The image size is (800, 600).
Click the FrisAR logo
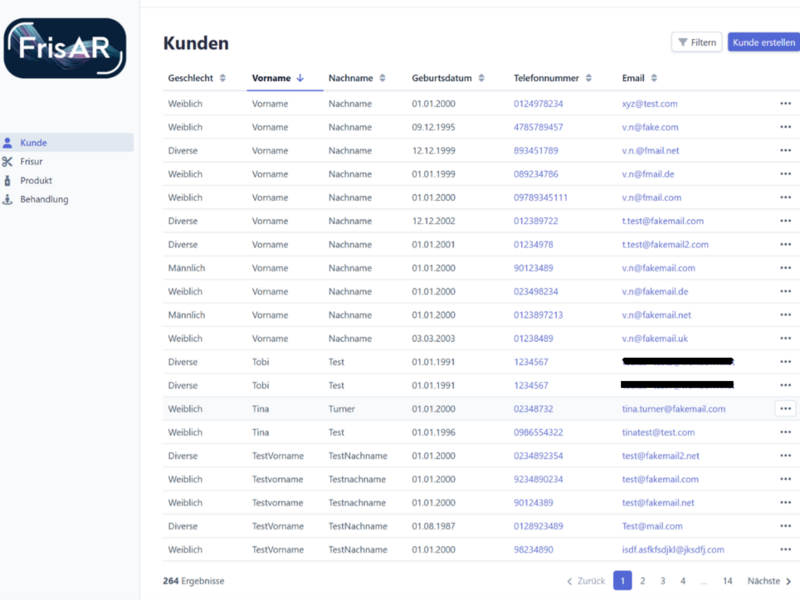pyautogui.click(x=66, y=47)
